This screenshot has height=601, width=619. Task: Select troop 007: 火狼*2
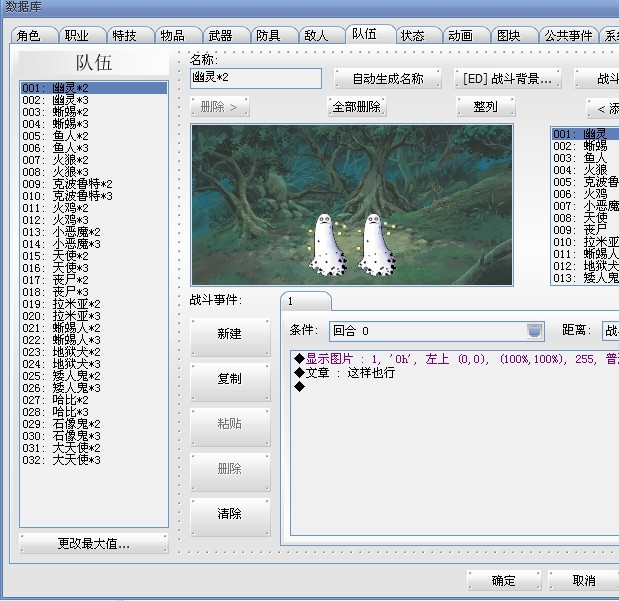pyautogui.click(x=94, y=160)
